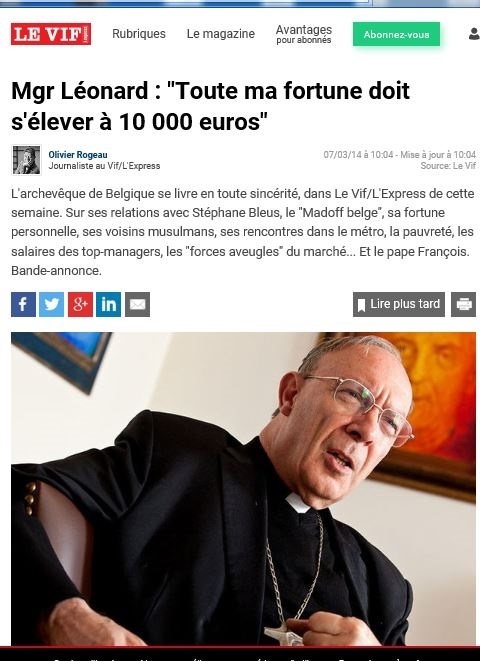Screen dimensions: 480x661
Task: Share article on LinkedIn
Action: (x=108, y=304)
